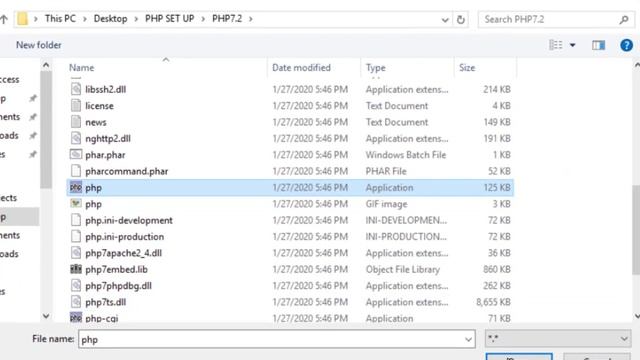The height and width of the screenshot is (360, 640).
Task: Click the Windows Batch File type cell
Action: pyautogui.click(x=406, y=155)
